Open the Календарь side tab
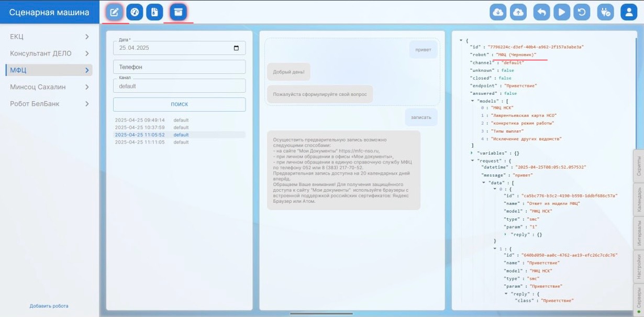The image size is (644, 317). (639, 199)
